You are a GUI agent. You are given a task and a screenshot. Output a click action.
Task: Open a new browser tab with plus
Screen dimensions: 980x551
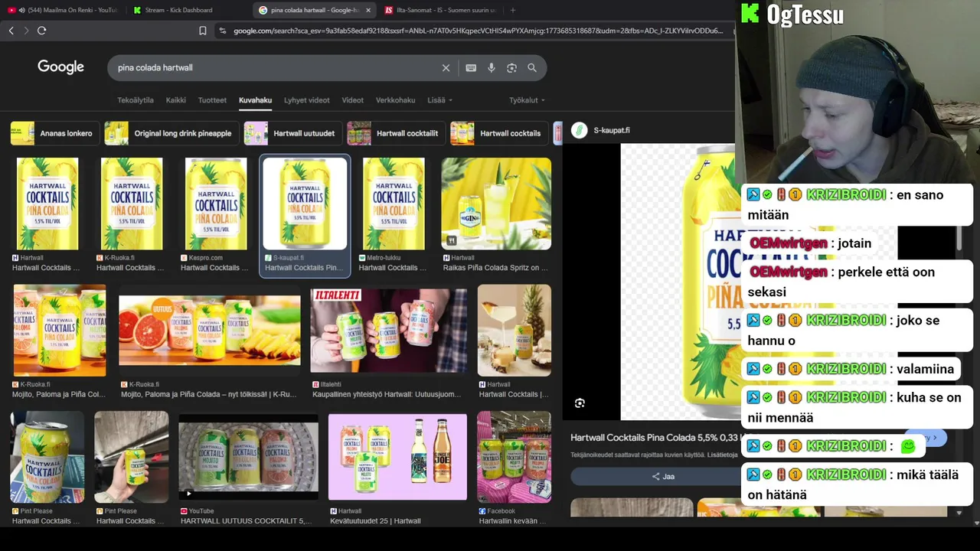pyautogui.click(x=512, y=10)
